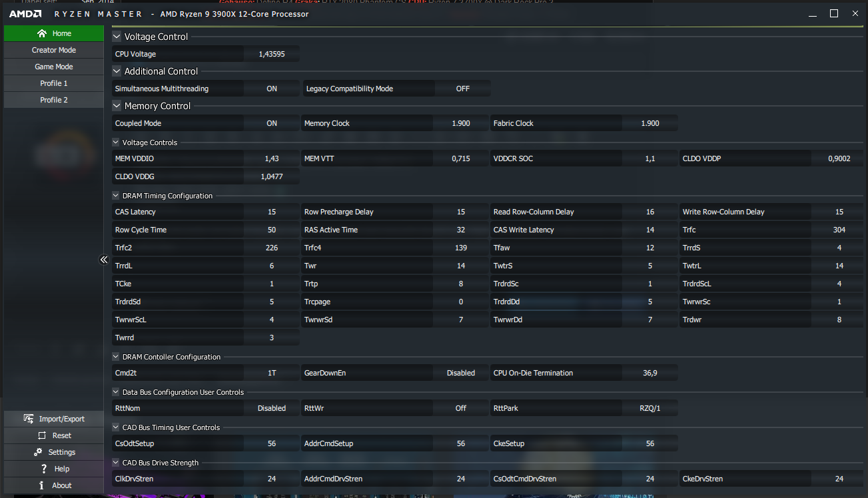Click MEM VDDIO value 1,43
Image resolution: width=868 pixels, height=498 pixels.
click(x=272, y=158)
